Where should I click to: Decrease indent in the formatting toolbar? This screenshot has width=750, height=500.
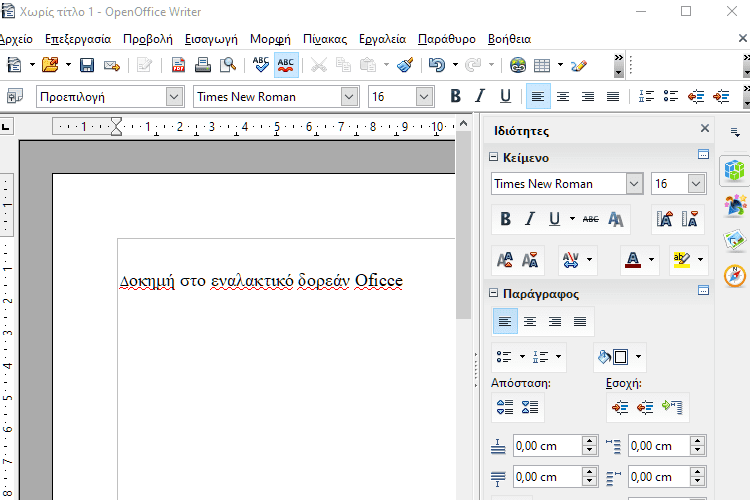[x=696, y=97]
